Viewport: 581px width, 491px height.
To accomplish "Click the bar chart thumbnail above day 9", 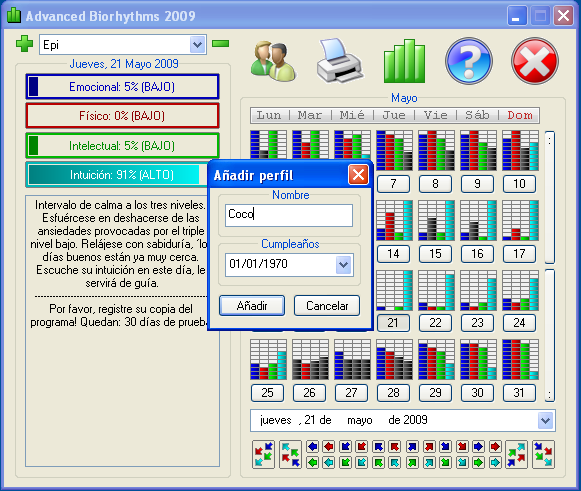I will point(478,150).
